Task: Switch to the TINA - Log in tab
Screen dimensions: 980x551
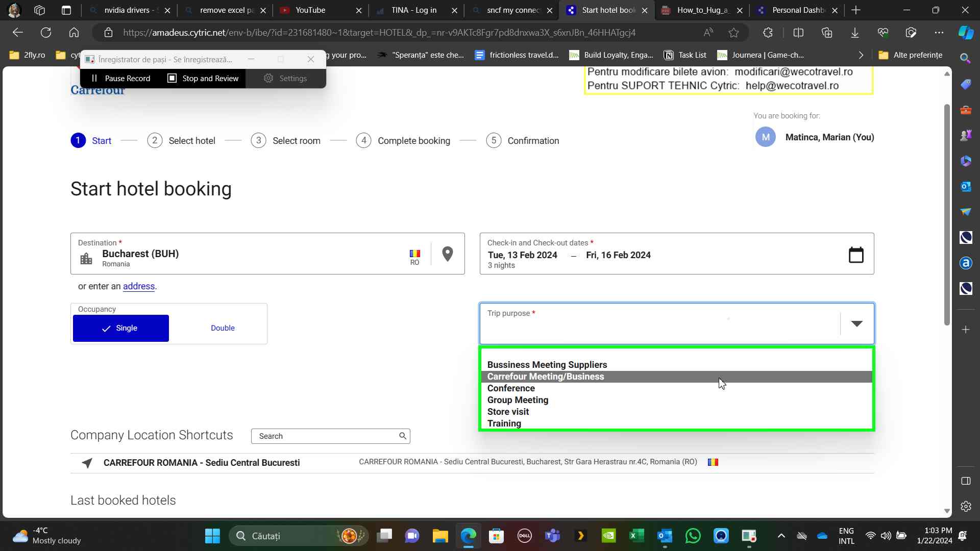Action: (x=413, y=10)
